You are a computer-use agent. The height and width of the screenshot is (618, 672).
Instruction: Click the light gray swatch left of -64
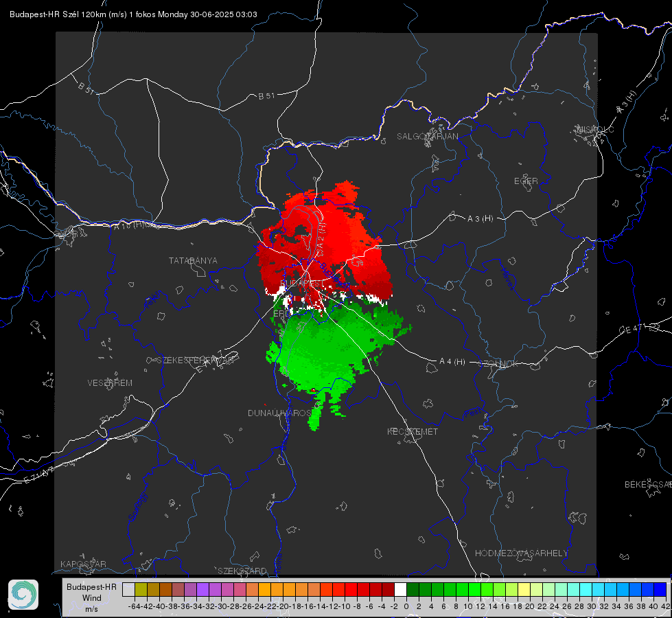(128, 589)
